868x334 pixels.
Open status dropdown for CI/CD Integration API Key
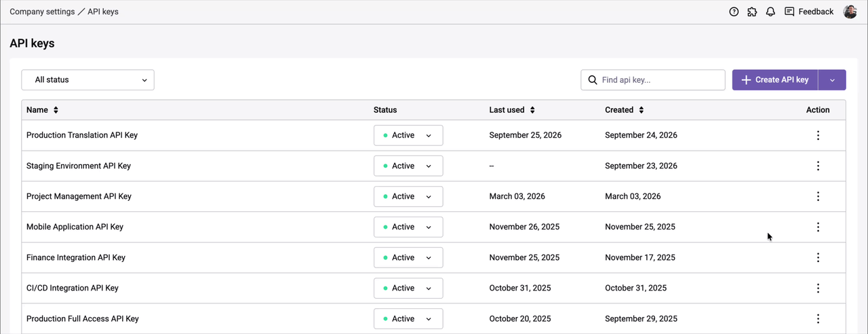408,288
